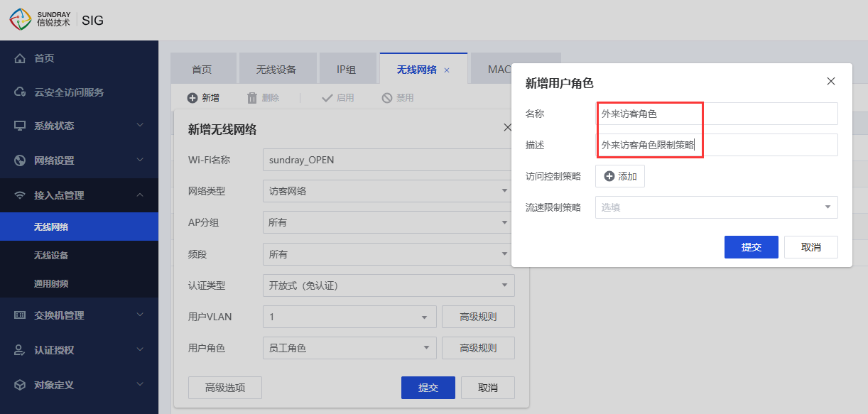
Task: Click the 新增 plus toolbar button
Action: pos(203,98)
